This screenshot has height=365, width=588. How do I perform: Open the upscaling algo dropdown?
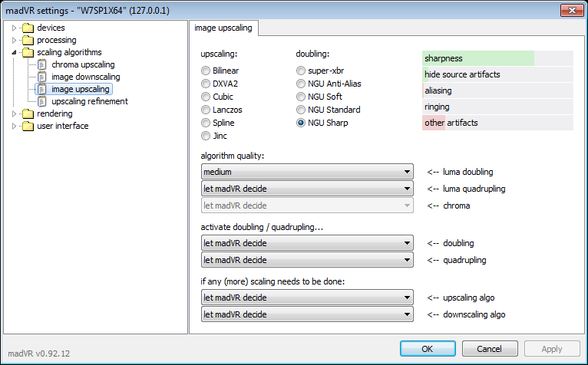307,297
